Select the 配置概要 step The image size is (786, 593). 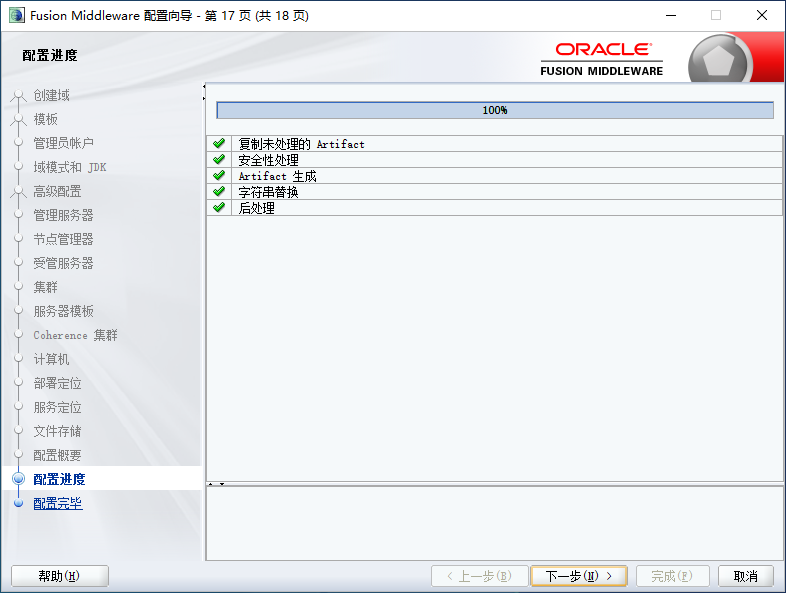coord(57,455)
